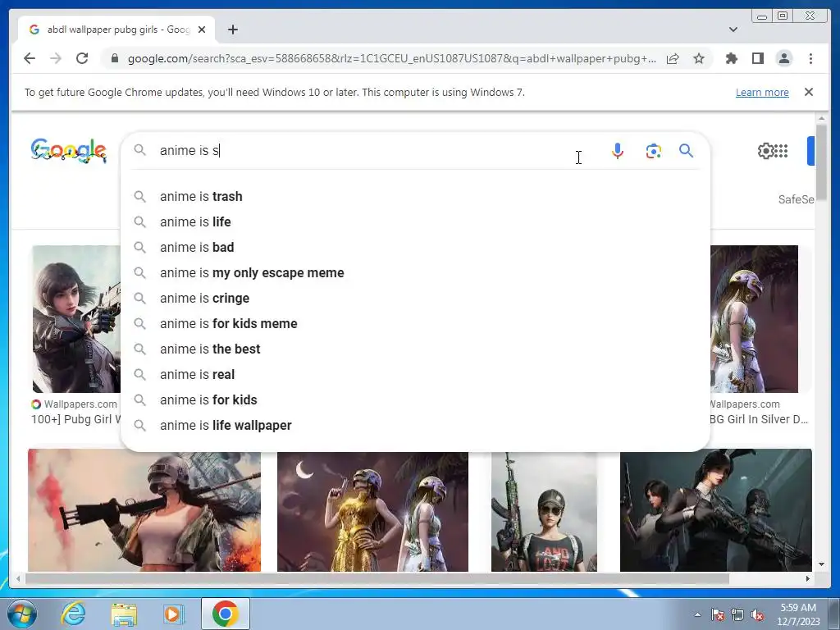Click the vertical scrollbar thumb

point(821,162)
